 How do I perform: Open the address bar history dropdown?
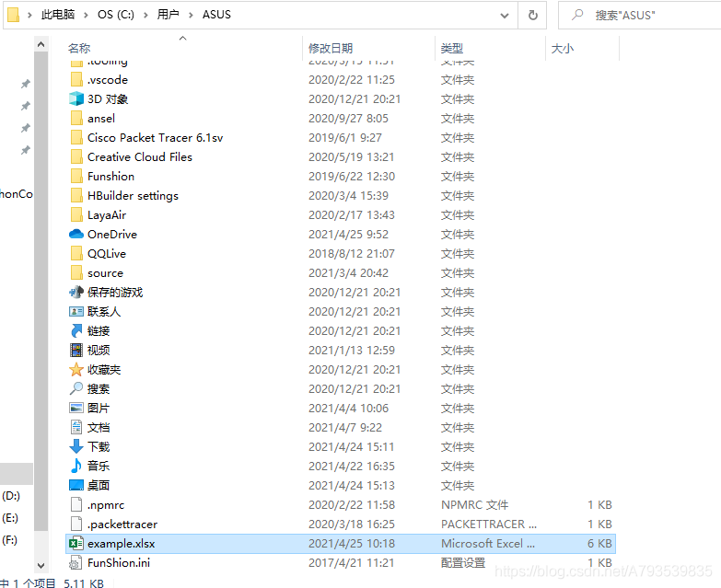(x=505, y=15)
